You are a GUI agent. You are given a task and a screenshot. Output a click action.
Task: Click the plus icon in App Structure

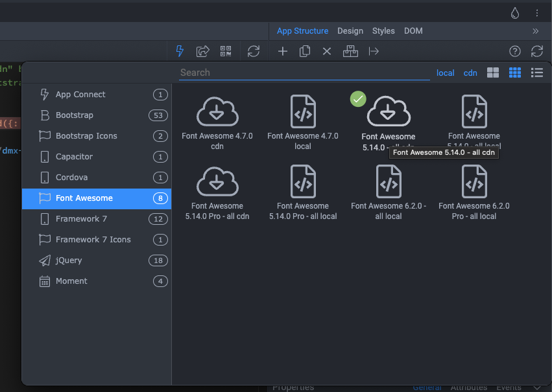tap(283, 51)
